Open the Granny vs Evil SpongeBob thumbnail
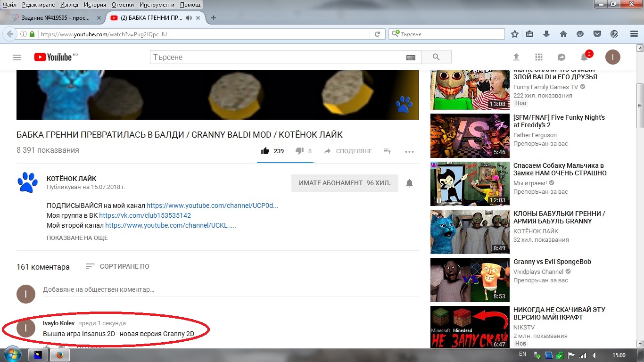This screenshot has width=644, height=362. [470, 280]
